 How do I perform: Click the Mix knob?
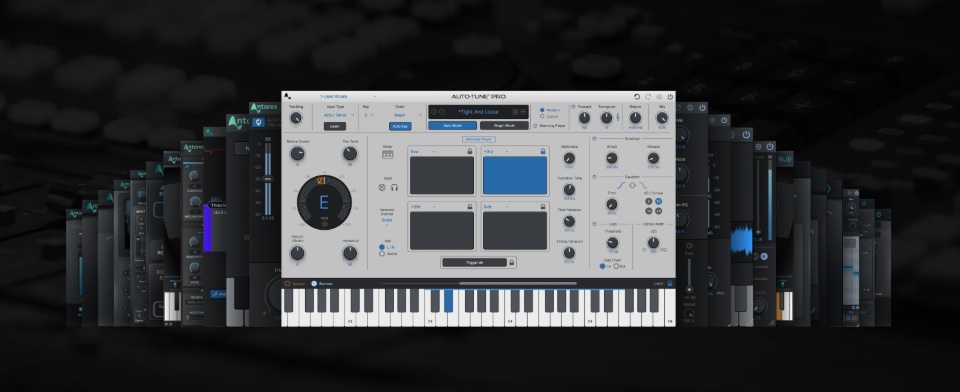[662, 118]
